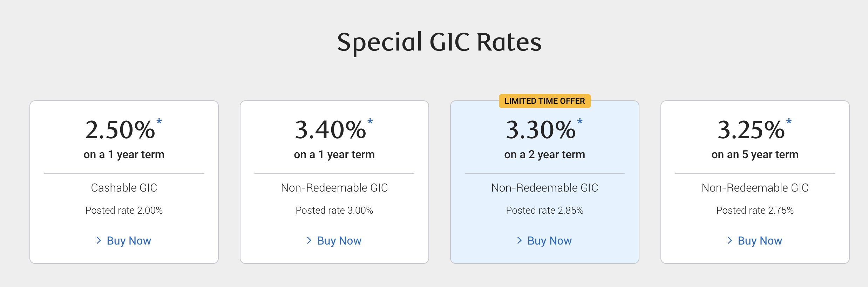Screen dimensions: 868x287
Task: Click Buy Now for 3.40% 1 year GIC
Action: tap(339, 241)
